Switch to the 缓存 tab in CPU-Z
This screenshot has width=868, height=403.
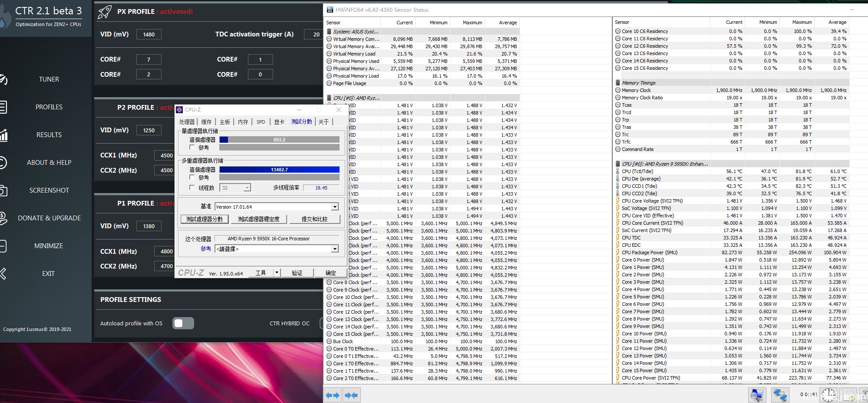click(206, 122)
